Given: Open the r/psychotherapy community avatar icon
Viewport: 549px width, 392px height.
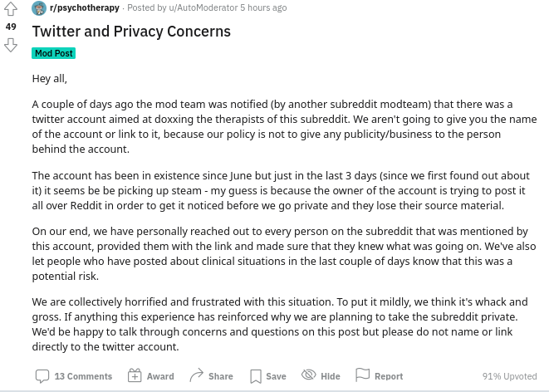Looking at the screenshot, I should tap(39, 8).
